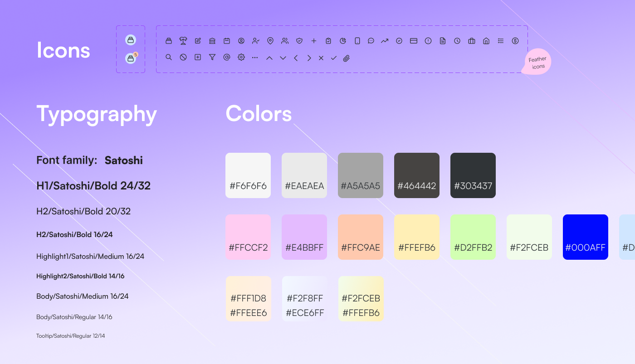Click the briefcase icon

(x=472, y=41)
